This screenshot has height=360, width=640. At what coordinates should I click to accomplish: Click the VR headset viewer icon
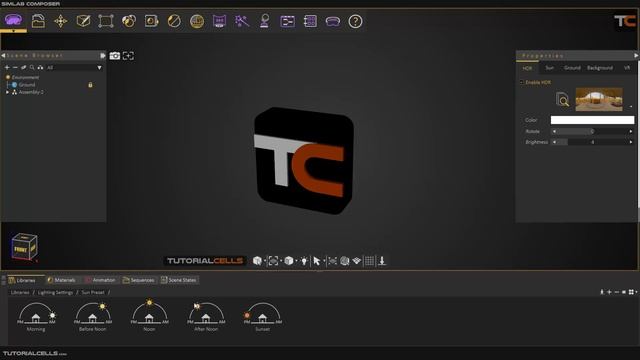click(x=333, y=21)
